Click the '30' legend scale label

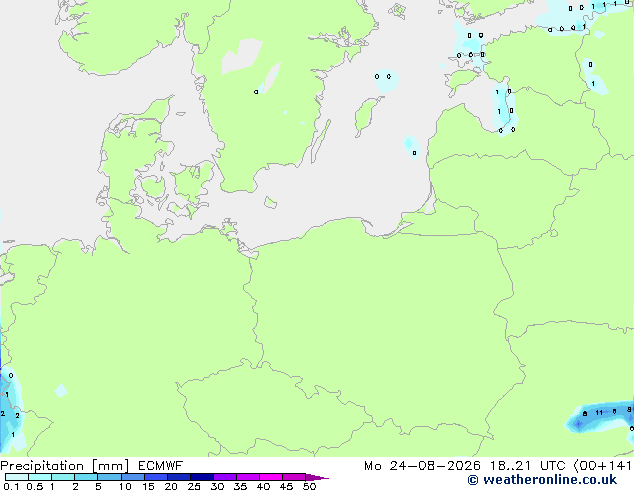(x=217, y=486)
